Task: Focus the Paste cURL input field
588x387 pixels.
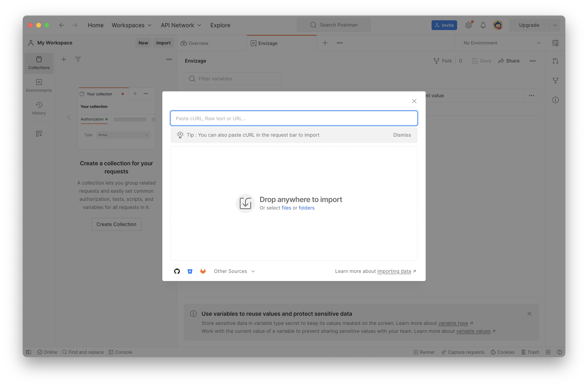Action: tap(294, 118)
